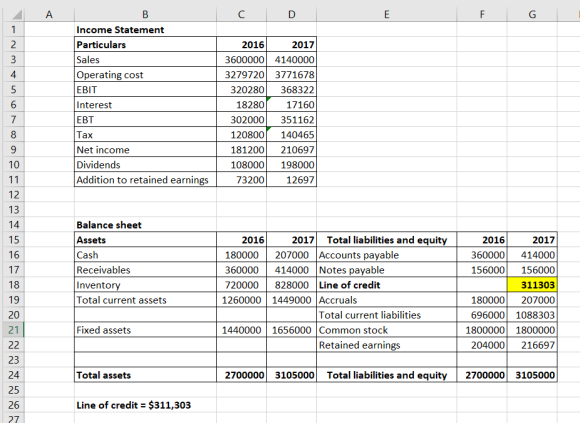580x423 pixels.
Task: Select the Dividends 2017 cell 198000
Action: tap(291, 165)
